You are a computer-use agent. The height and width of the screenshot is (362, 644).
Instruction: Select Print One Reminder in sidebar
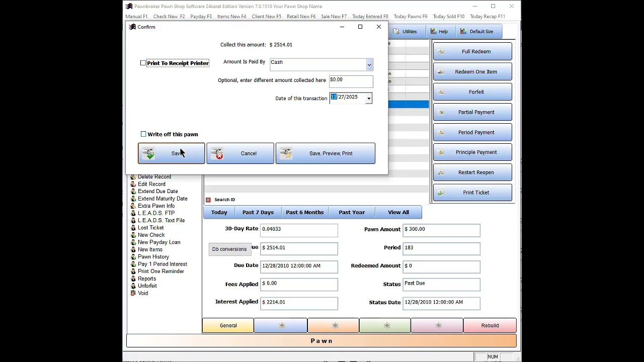pyautogui.click(x=161, y=271)
